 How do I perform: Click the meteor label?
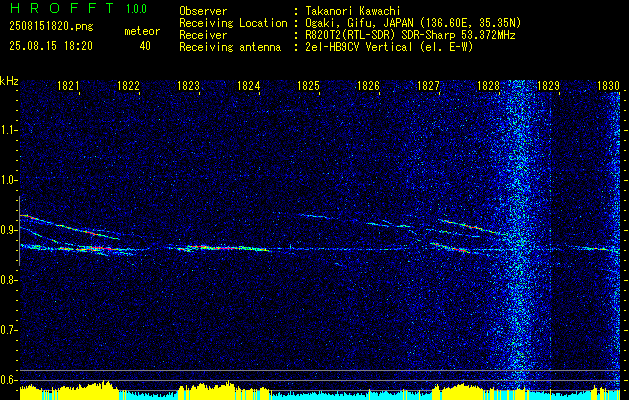[142, 31]
